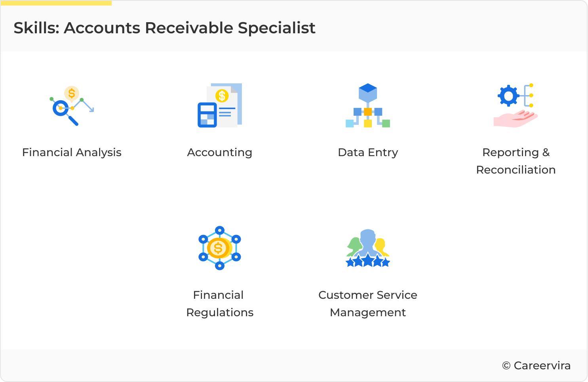Image resolution: width=588 pixels, height=382 pixels.
Task: Click the Reporting & Reconciliation label
Action: [x=516, y=161]
